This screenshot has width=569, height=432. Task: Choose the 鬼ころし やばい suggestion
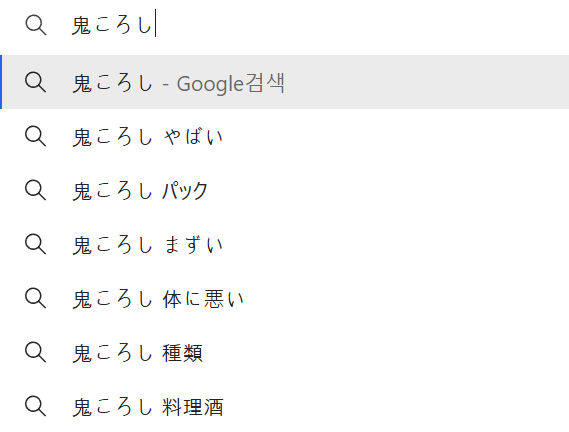pos(284,136)
